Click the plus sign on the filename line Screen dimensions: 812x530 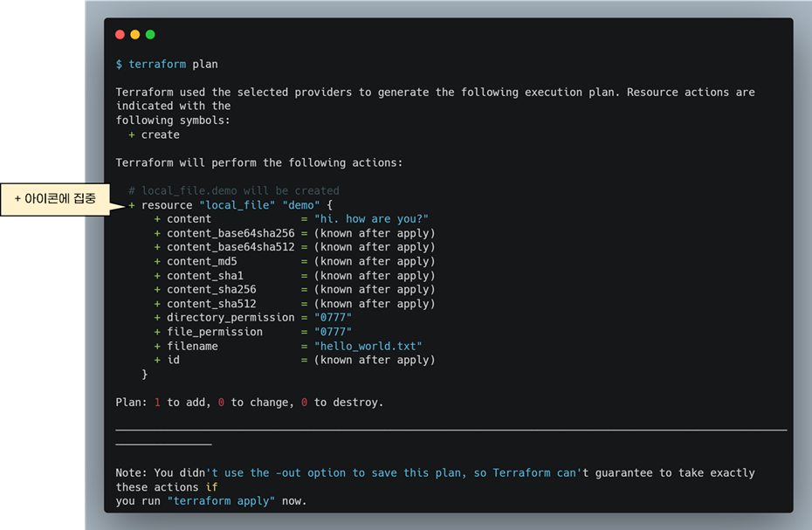tap(157, 346)
